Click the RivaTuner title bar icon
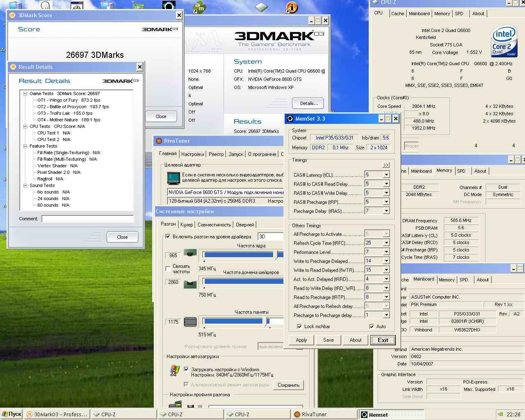Image resolution: width=525 pixels, height=420 pixels. pyautogui.click(x=159, y=141)
